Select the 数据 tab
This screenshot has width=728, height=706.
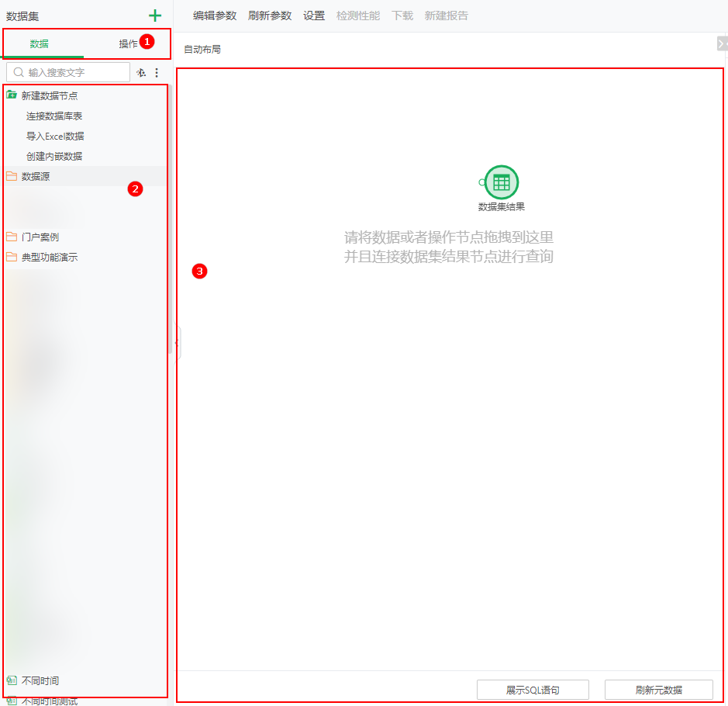pyautogui.click(x=39, y=44)
